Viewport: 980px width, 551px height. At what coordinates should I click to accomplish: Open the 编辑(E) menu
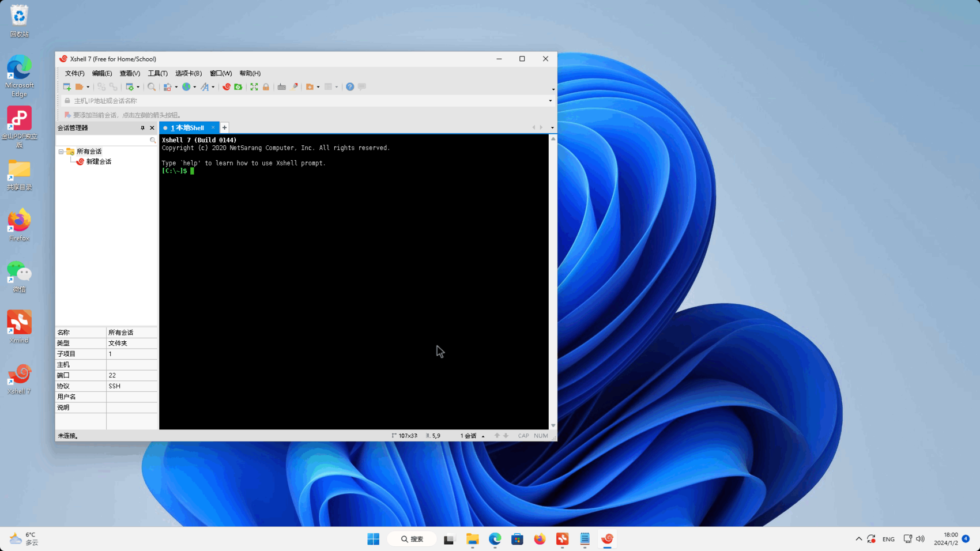(x=102, y=73)
